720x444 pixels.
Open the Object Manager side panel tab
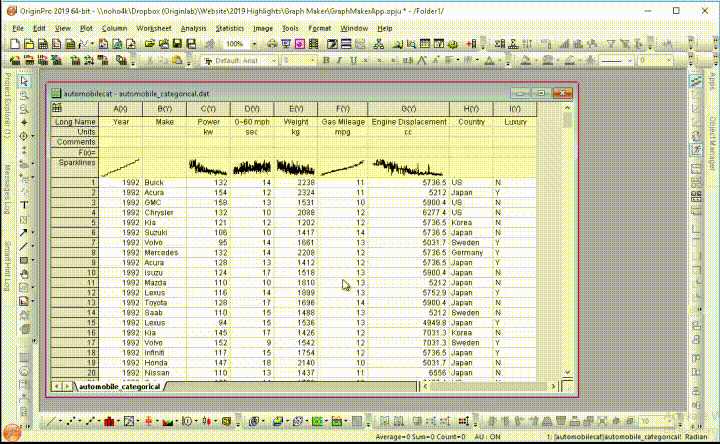[x=713, y=142]
